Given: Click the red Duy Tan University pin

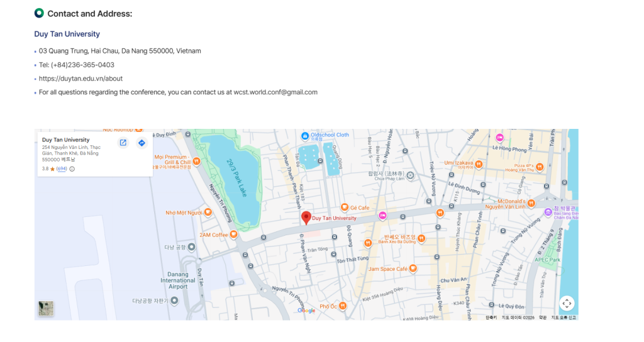Looking at the screenshot, I should pyautogui.click(x=306, y=218).
